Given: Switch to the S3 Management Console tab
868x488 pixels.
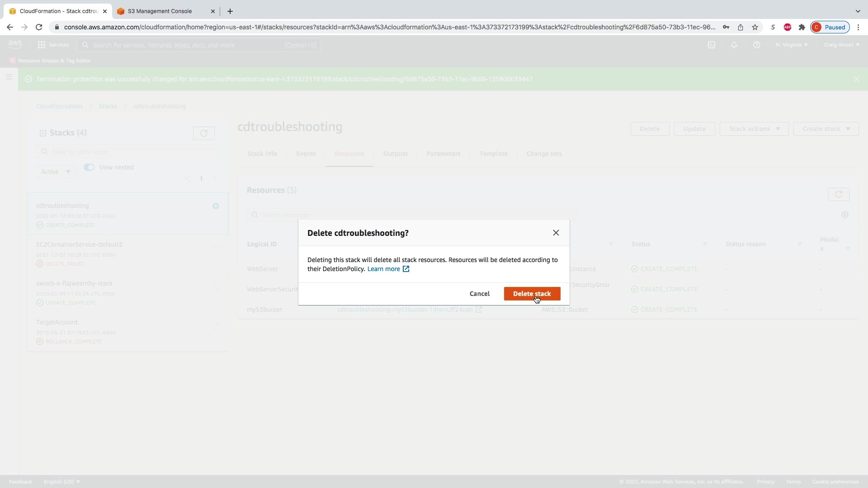Looking at the screenshot, I should click(160, 11).
